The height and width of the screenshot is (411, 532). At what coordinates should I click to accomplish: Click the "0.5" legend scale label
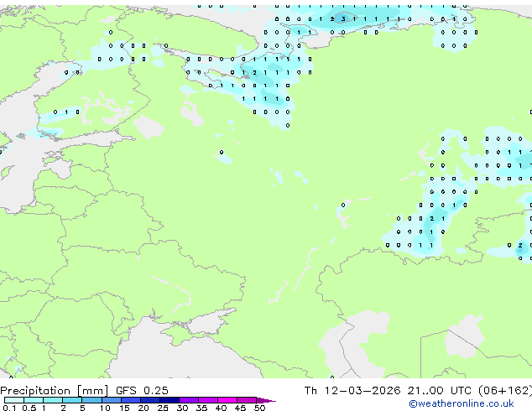(x=29, y=408)
